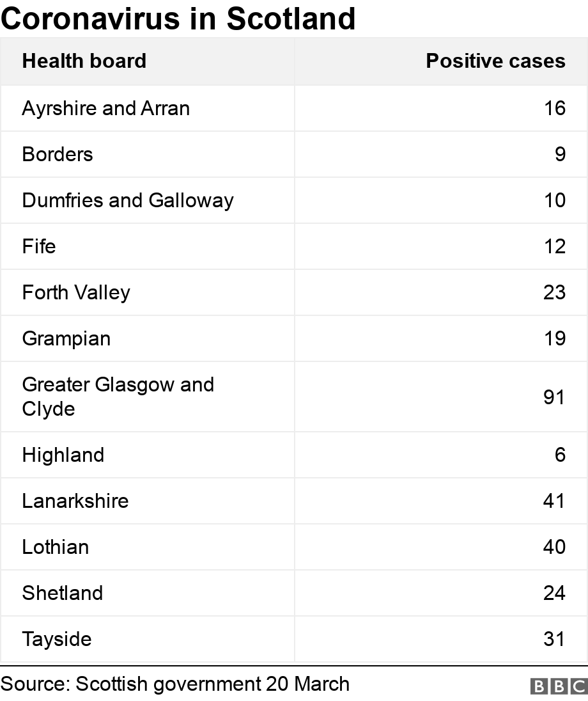Select the Grampian health board cell

click(x=66, y=338)
